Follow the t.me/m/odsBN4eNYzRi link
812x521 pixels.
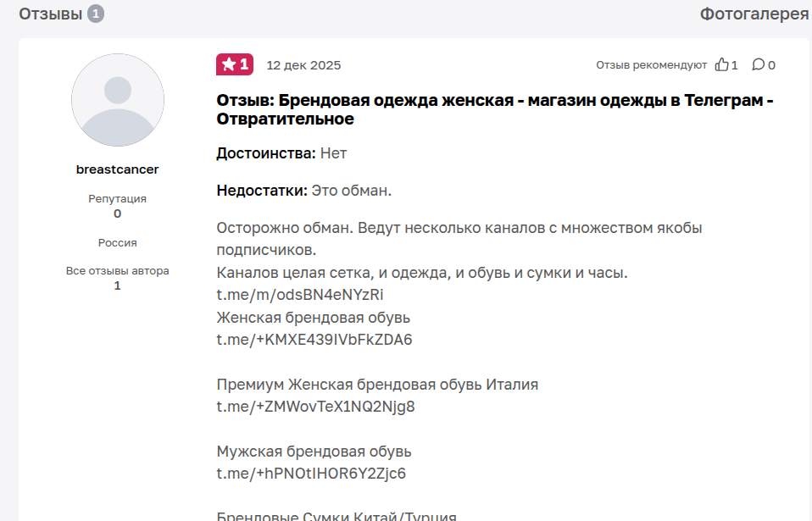coord(298,294)
